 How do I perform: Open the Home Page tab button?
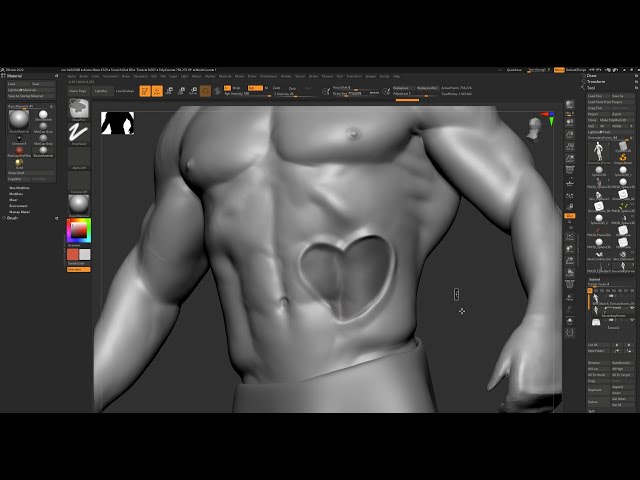(78, 91)
